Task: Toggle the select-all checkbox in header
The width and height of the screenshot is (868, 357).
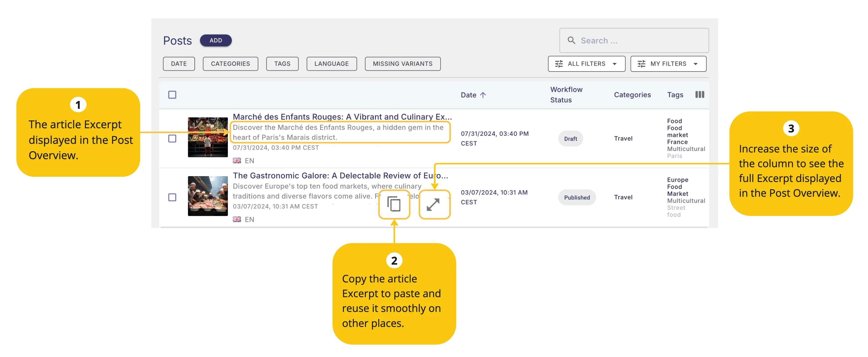Action: (x=172, y=95)
